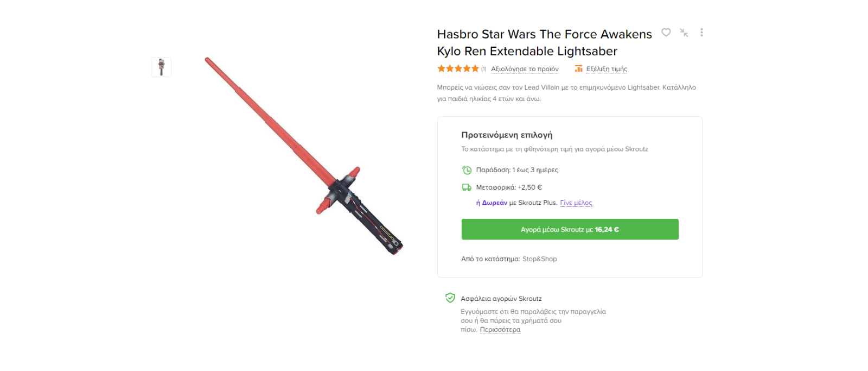Click the compare product arrows icon

684,33
